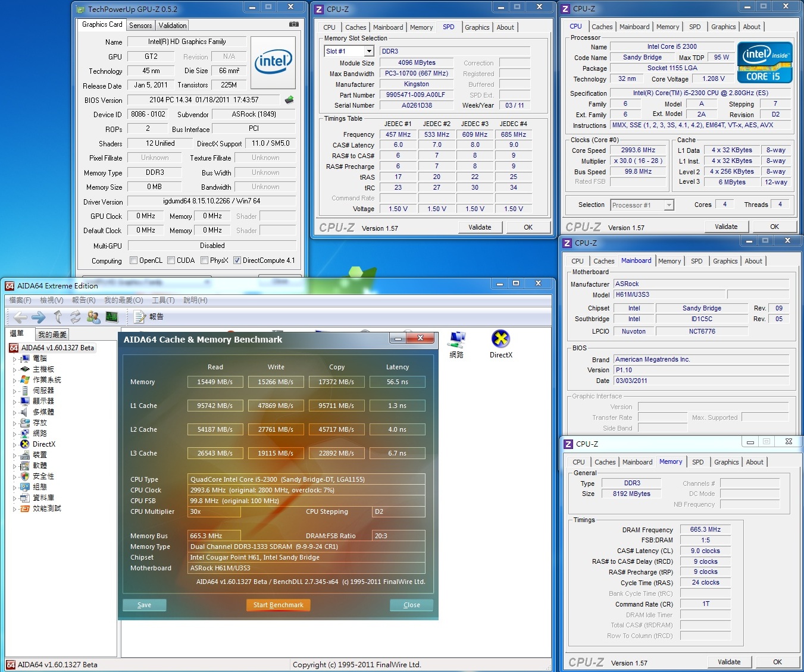Screen dimensions: 804x672
Task: Switch to the 我的最愛 favorites tab in the AIDA64 sidebar
Action: 52,334
